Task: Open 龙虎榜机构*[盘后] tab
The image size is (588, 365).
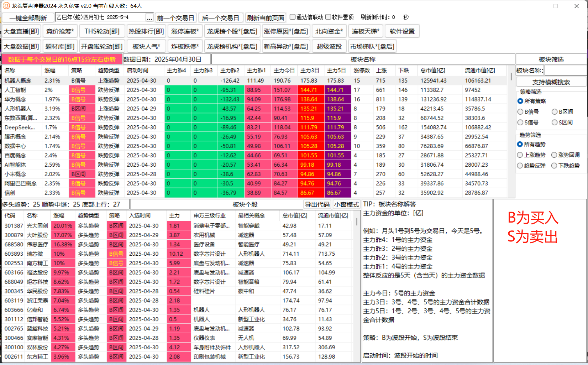Action: point(232,46)
